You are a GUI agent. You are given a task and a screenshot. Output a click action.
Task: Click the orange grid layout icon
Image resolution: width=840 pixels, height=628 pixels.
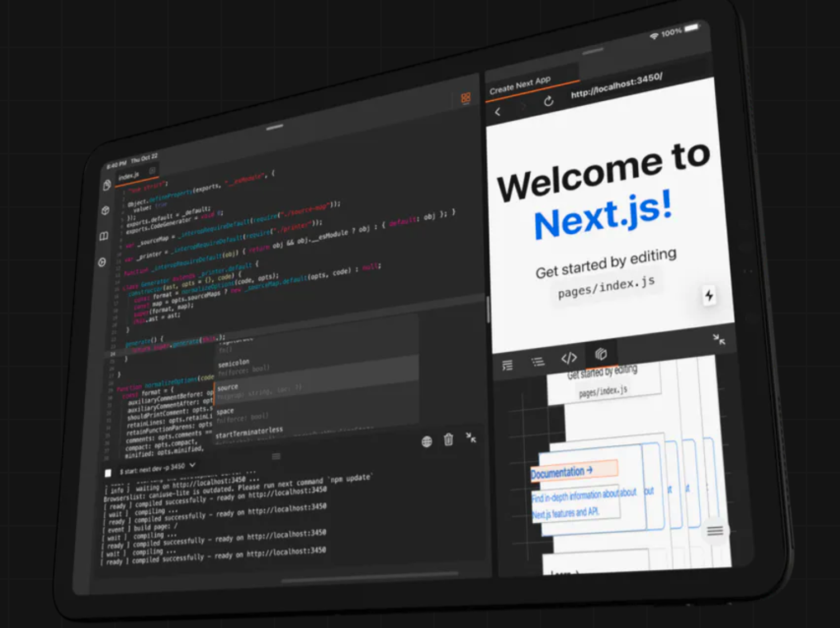click(x=465, y=99)
